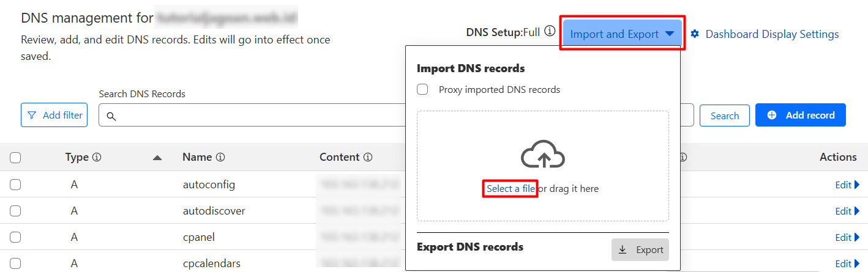Click the Select a file link

pos(511,189)
